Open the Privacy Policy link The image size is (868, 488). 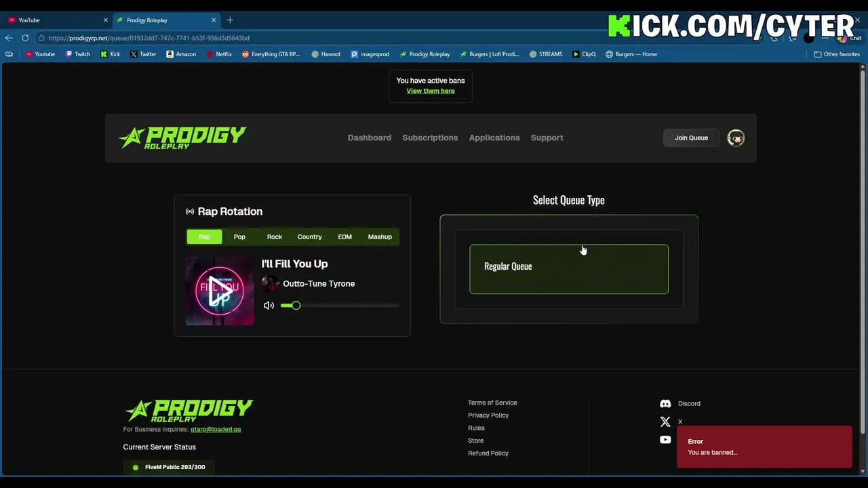click(488, 415)
